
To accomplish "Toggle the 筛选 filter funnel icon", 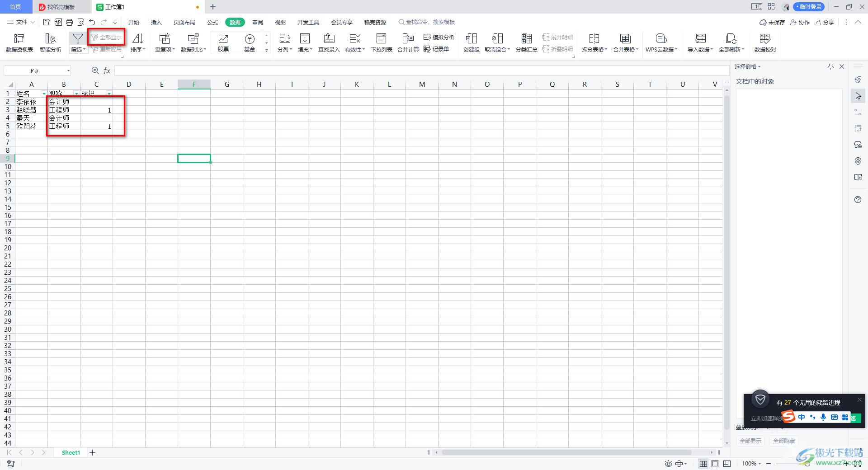I will (78, 39).
